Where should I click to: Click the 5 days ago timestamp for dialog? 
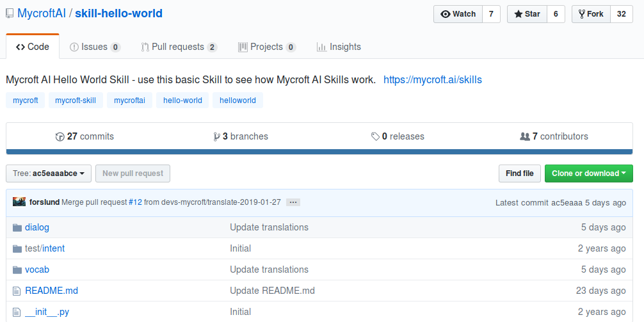603,227
